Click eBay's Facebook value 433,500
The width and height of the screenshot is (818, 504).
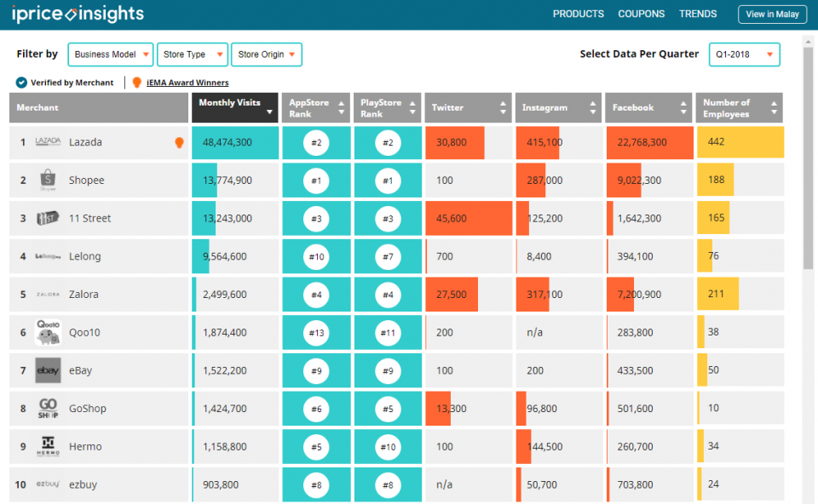click(x=635, y=370)
